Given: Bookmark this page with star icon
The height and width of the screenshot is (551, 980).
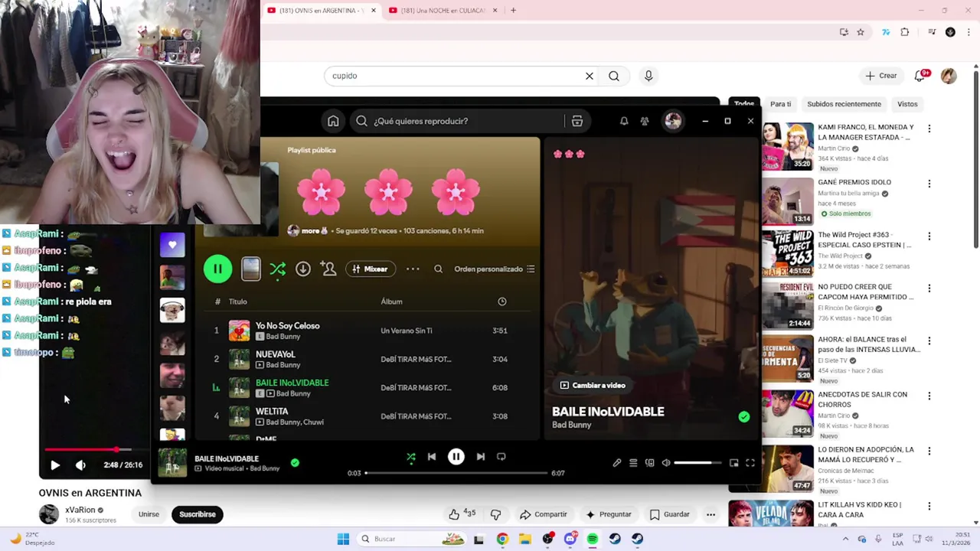Looking at the screenshot, I should 861,32.
